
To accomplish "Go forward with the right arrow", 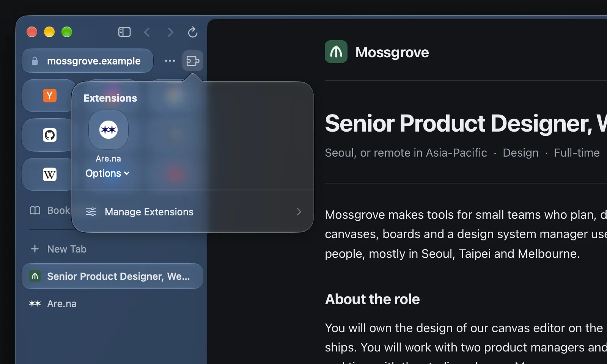I will pos(170,32).
